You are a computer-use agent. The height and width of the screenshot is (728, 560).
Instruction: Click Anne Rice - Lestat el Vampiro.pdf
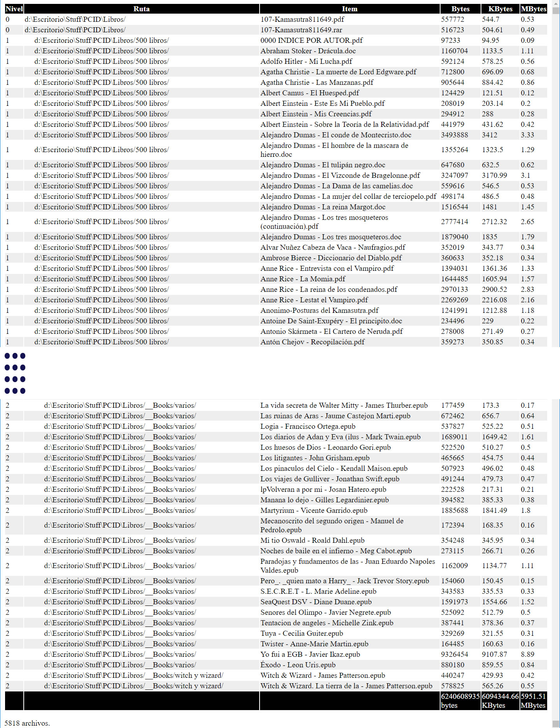click(x=314, y=300)
